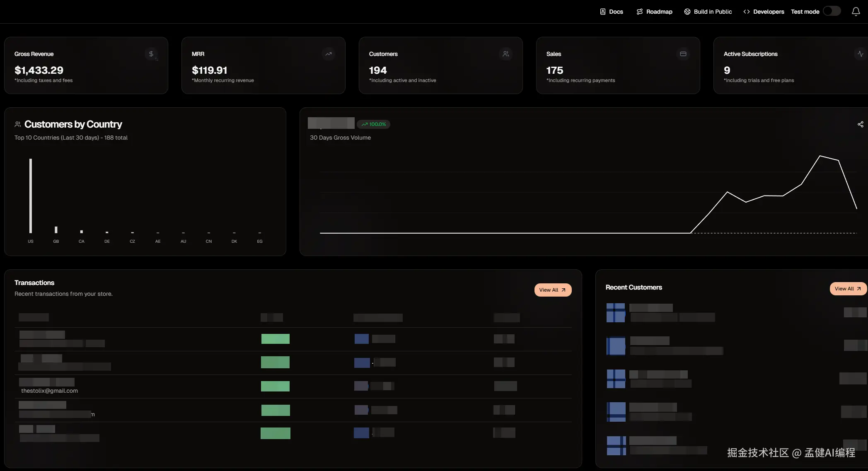
Task: Click the 100.0% growth badge
Action: tap(373, 124)
